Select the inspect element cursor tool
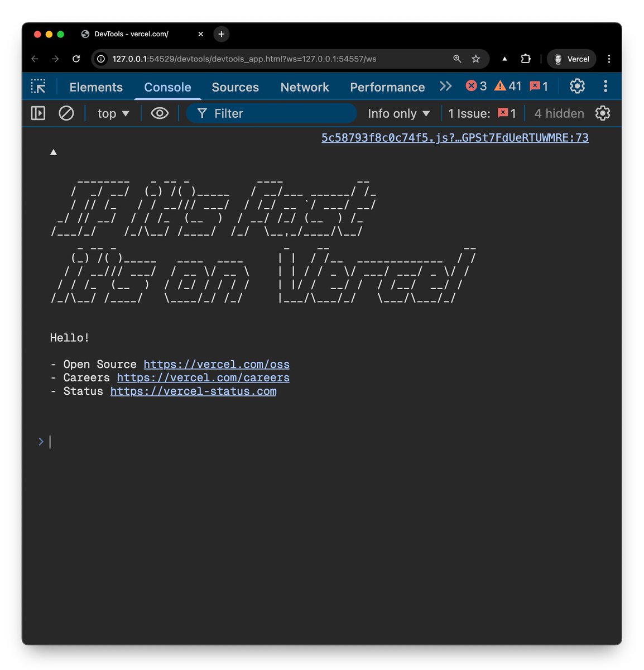The height and width of the screenshot is (670, 644). [x=38, y=87]
